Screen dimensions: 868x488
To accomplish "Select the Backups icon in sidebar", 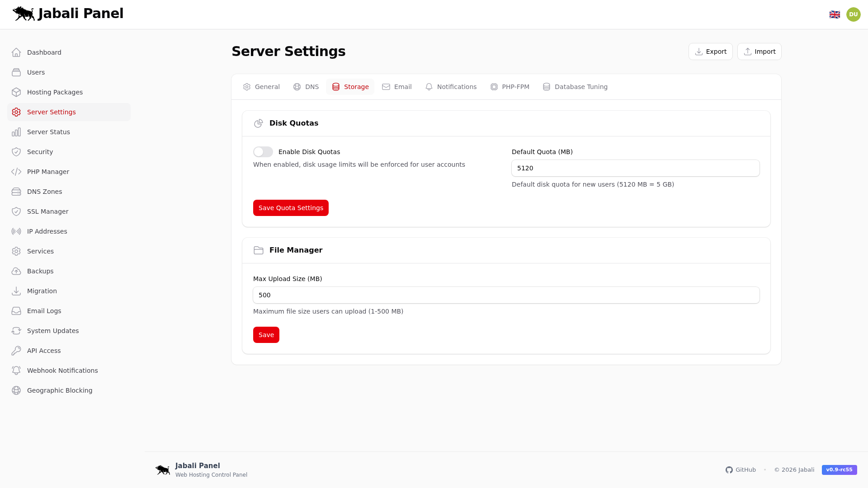I will [16, 271].
